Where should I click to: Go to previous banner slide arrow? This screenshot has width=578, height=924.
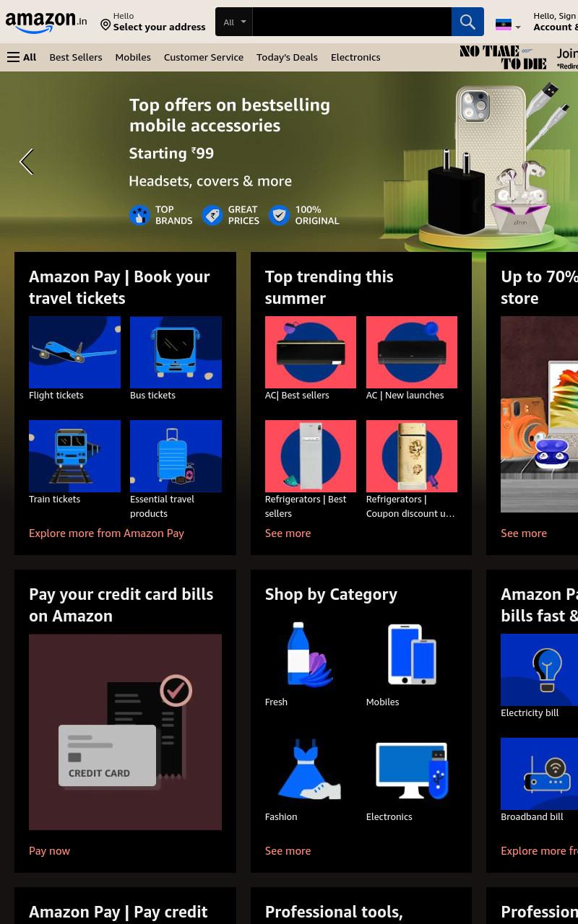[26, 162]
